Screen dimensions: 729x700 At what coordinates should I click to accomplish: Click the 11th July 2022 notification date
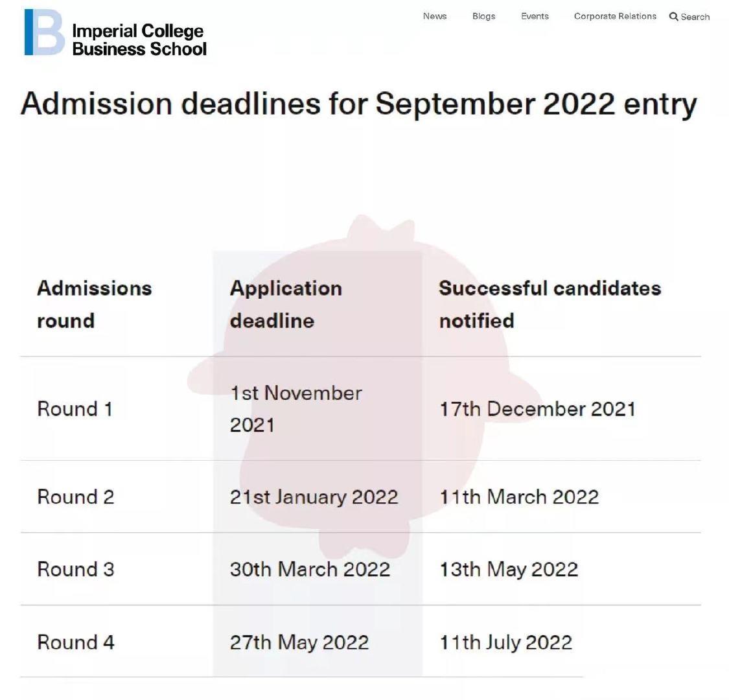(x=505, y=642)
